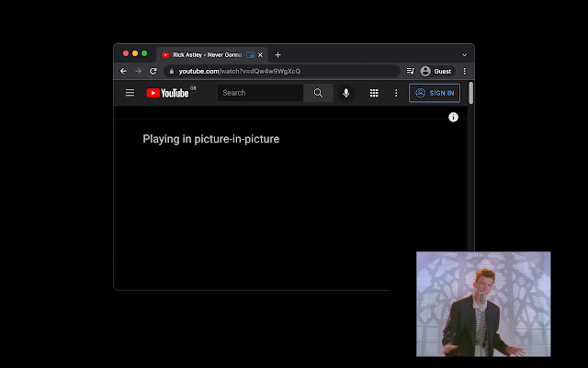
Task: Open the media controls icon in toolbar
Action: tap(411, 71)
